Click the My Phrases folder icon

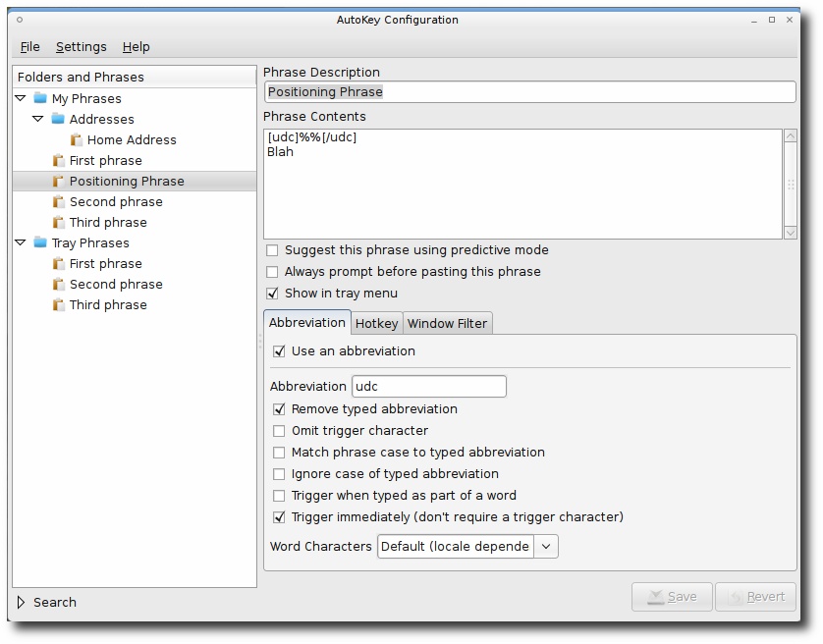tap(40, 98)
